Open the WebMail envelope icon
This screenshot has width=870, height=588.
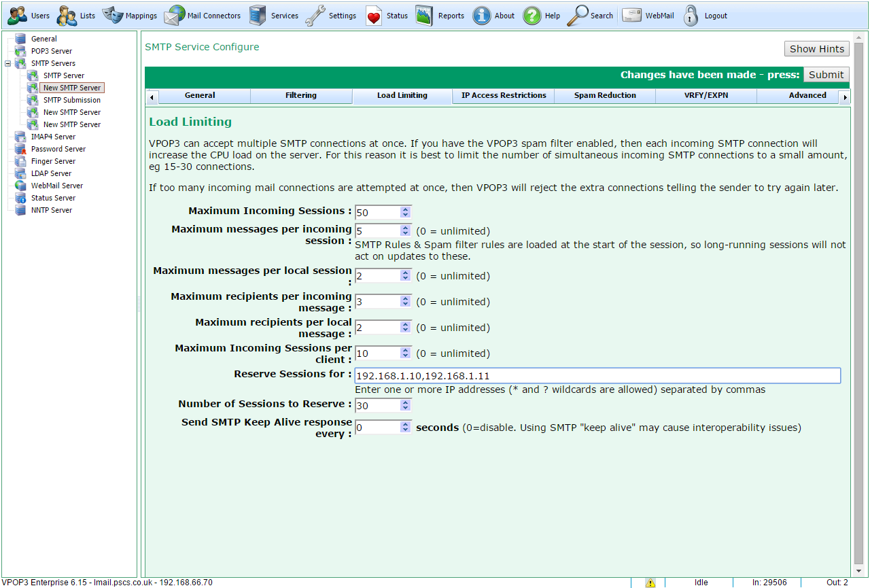(632, 15)
